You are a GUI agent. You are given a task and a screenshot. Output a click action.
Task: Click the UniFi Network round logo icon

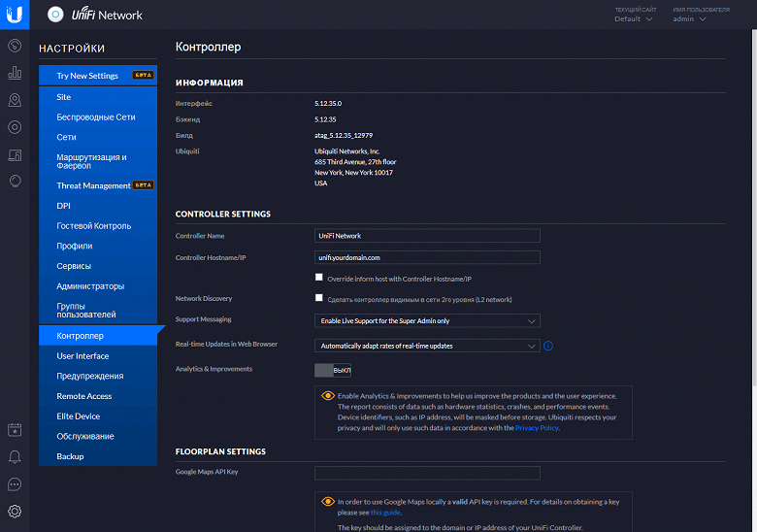point(55,15)
